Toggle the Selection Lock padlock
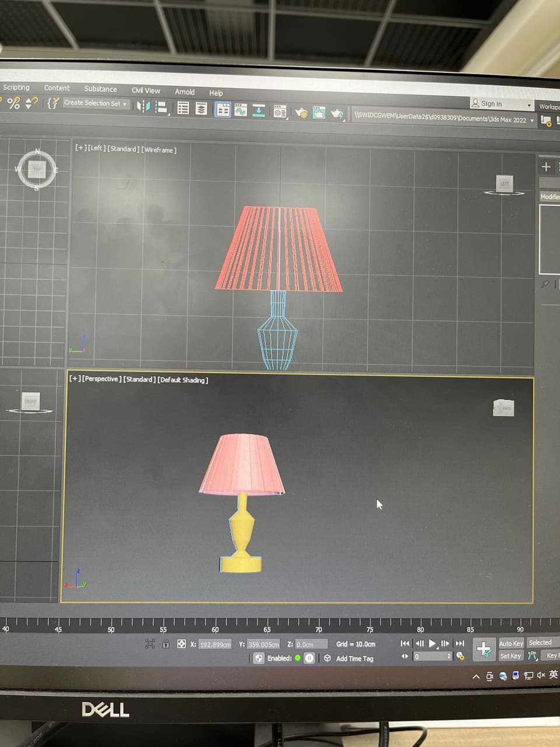The height and width of the screenshot is (747, 560). click(167, 644)
